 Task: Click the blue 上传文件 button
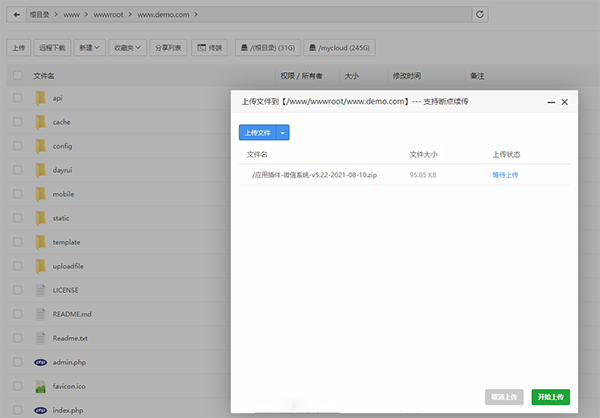point(258,133)
